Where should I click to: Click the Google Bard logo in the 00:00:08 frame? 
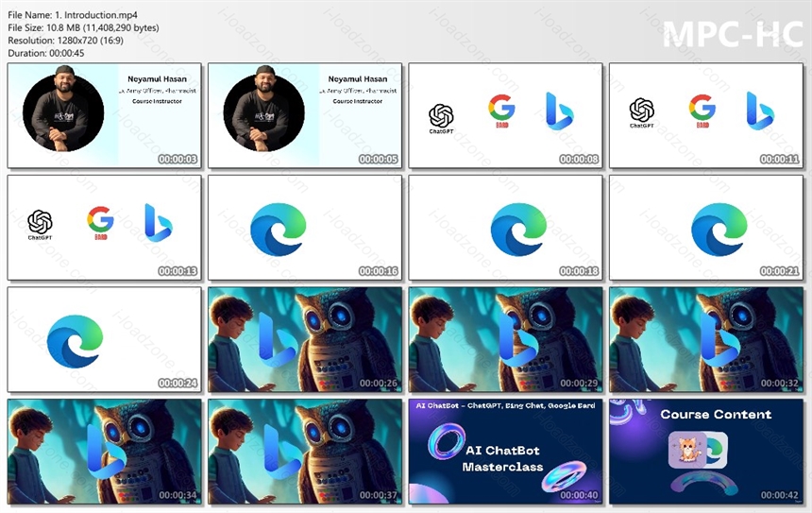[x=501, y=111]
